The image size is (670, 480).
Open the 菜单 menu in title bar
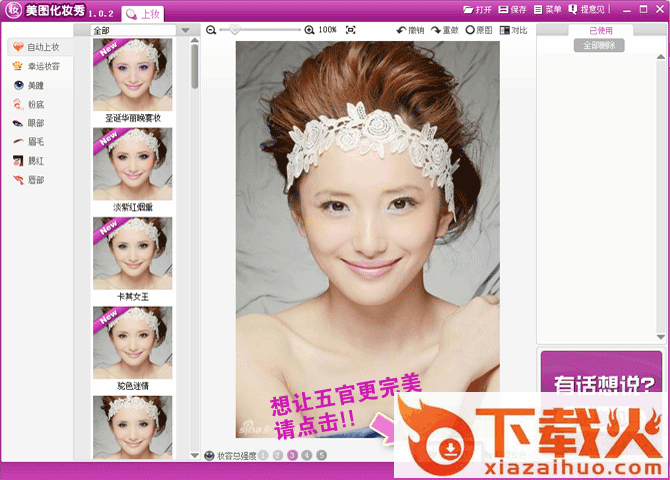[x=547, y=9]
